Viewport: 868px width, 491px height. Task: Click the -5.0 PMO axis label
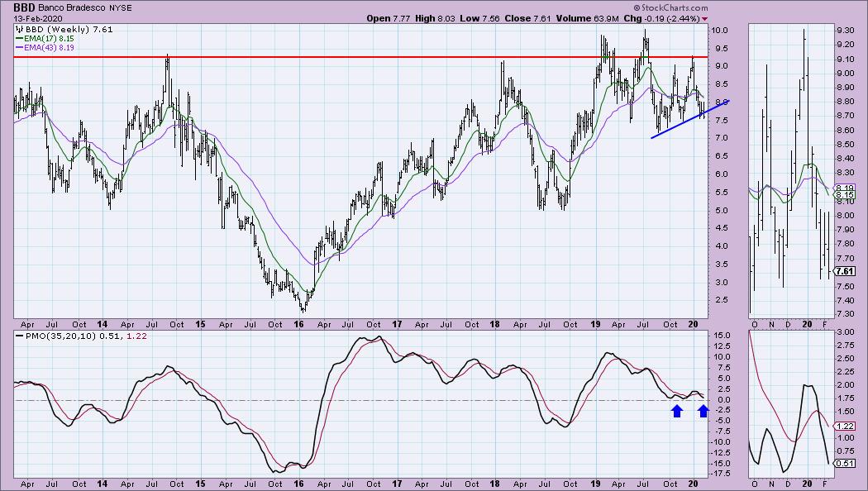click(x=722, y=420)
